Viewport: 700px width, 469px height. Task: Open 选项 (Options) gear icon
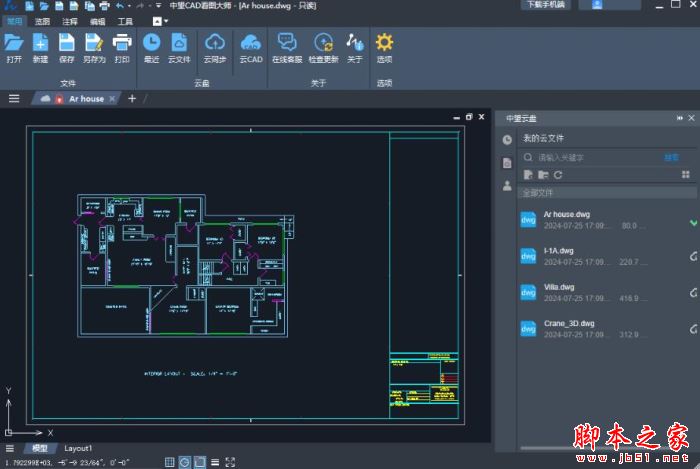point(384,43)
